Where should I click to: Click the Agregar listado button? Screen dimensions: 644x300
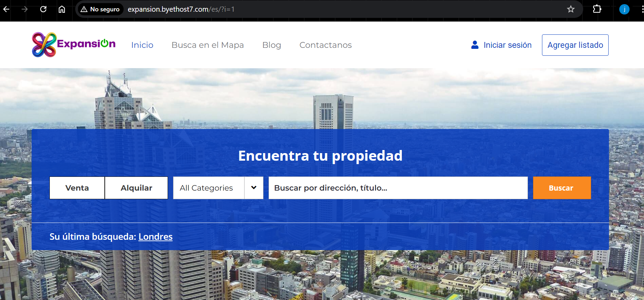(575, 45)
